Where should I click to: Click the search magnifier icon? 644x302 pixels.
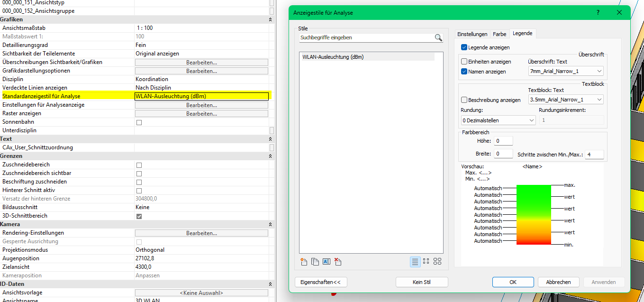tap(438, 37)
